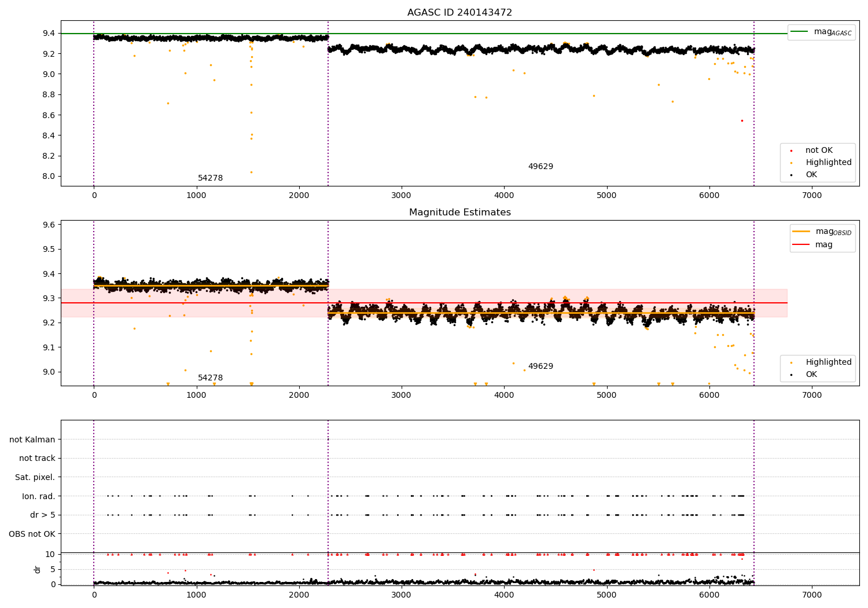Click the 9.3 tick label in middle plot
This screenshot has width=868, height=608.
point(49,298)
